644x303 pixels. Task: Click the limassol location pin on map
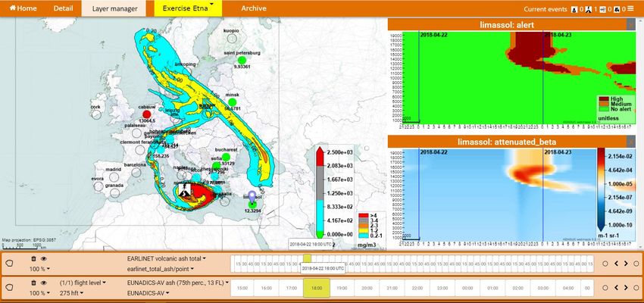pyautogui.click(x=252, y=196)
